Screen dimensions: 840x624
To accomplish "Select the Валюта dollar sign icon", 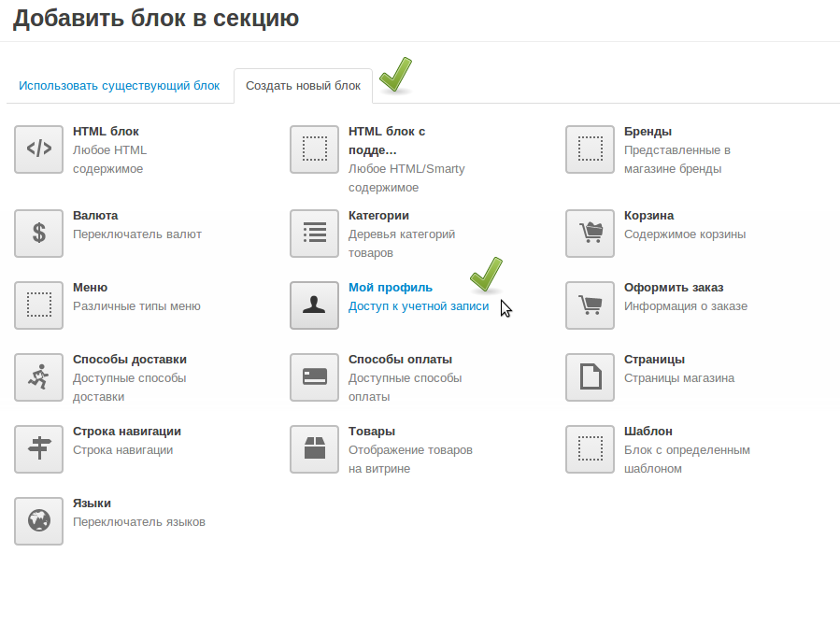I will tap(38, 233).
